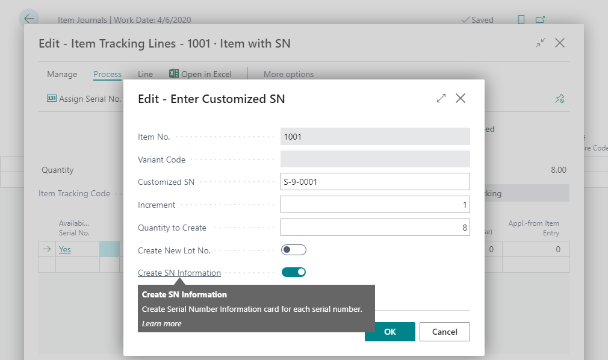608x360 pixels.
Task: Expand the Enter Customized SN dialog
Action: [x=441, y=99]
